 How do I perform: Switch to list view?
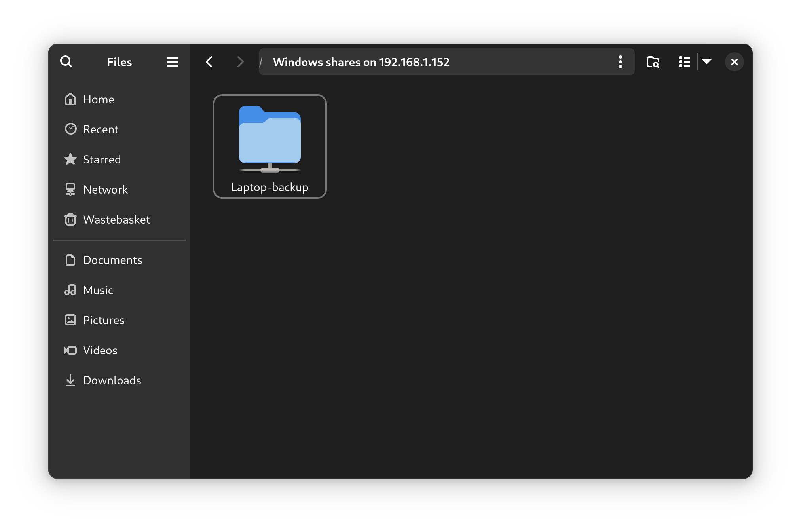(685, 62)
